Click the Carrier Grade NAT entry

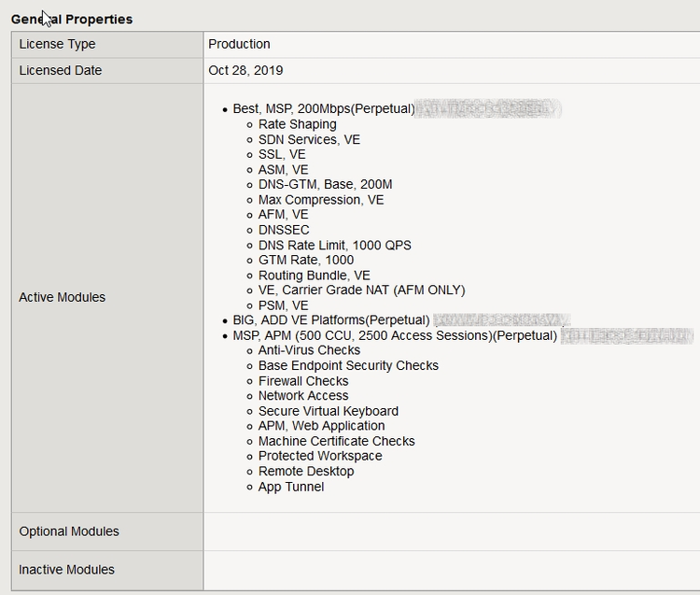click(361, 290)
